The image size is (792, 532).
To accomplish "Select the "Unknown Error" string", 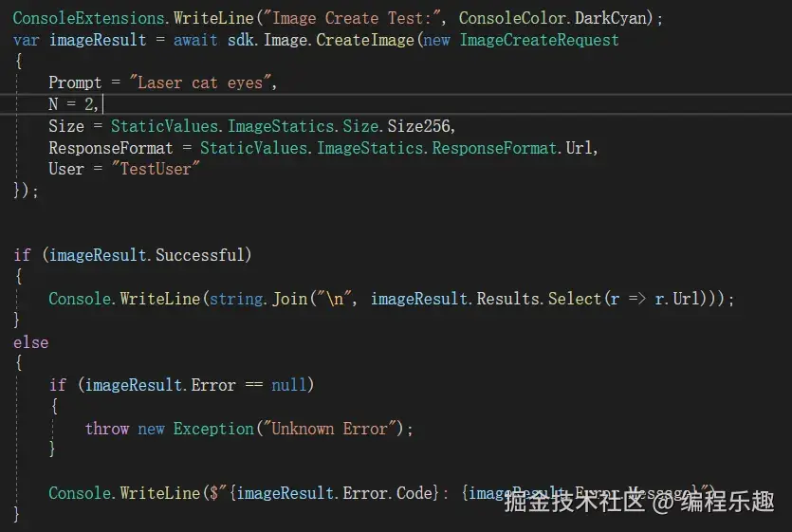I will pyautogui.click(x=329, y=429).
